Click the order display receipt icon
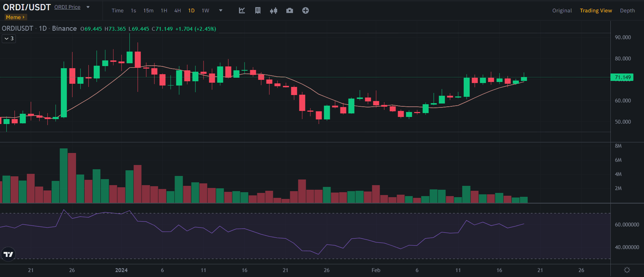This screenshot has width=644, height=277. click(258, 11)
